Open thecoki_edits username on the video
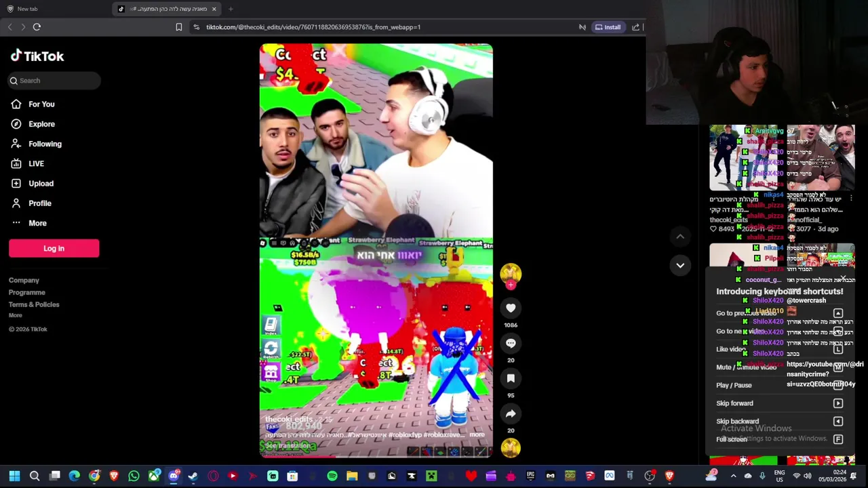The image size is (868, 488). point(288,420)
